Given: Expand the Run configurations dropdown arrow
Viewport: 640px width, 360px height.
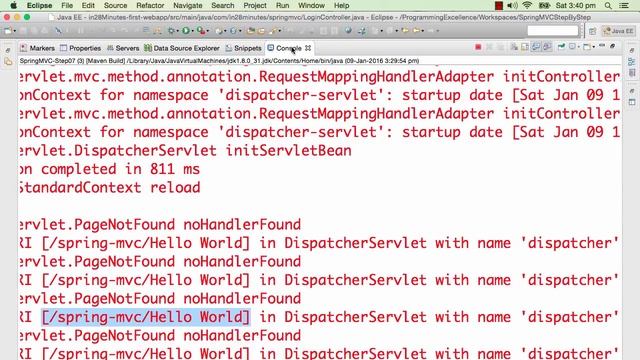Looking at the screenshot, I should 192,31.
